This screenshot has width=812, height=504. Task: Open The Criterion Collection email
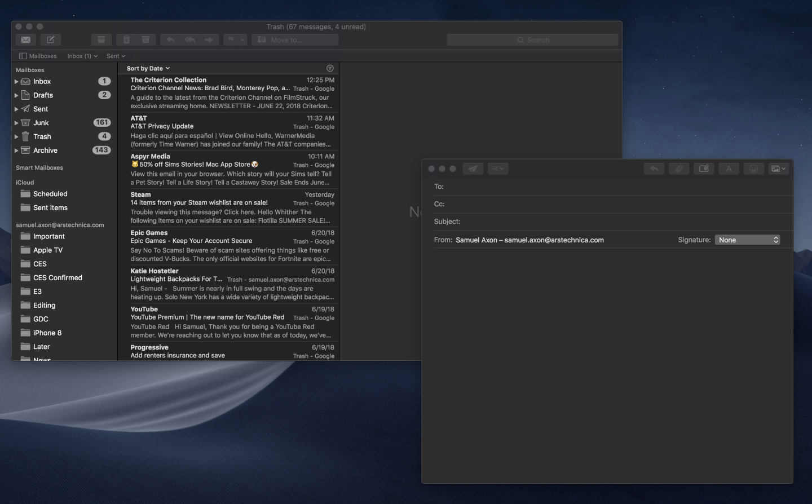click(x=229, y=93)
